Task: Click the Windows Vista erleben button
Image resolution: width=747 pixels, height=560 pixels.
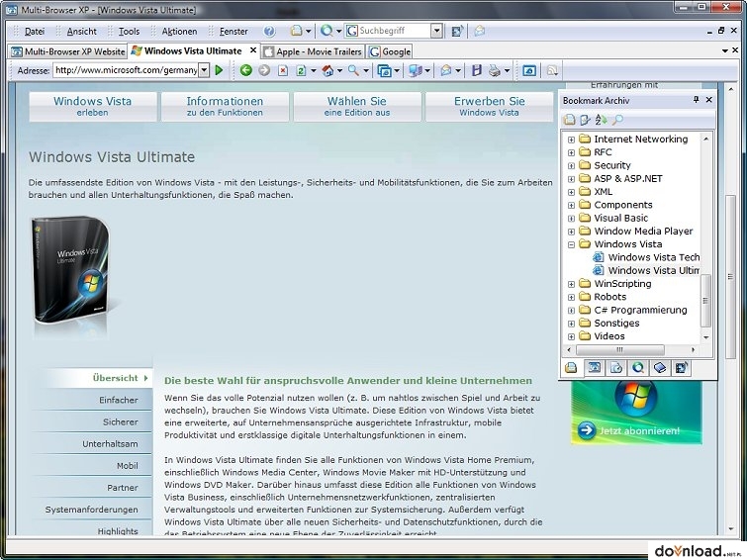Action: 93,106
